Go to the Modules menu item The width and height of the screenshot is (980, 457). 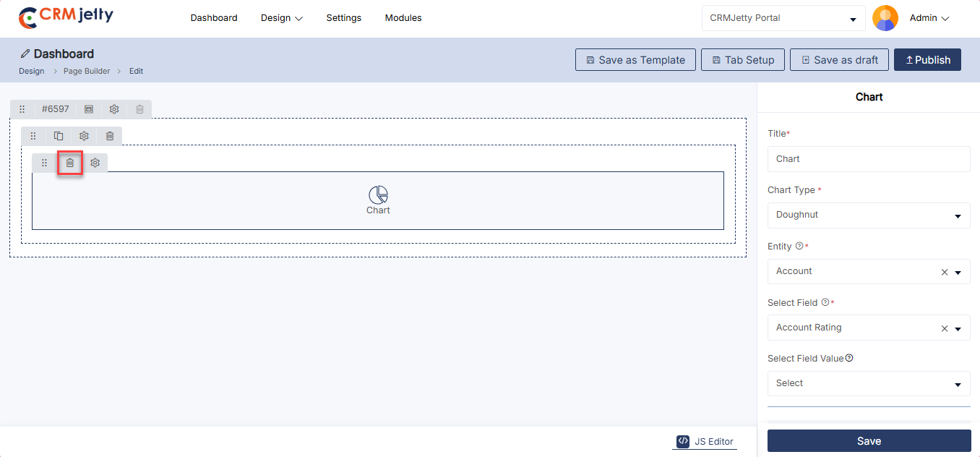pyautogui.click(x=403, y=18)
